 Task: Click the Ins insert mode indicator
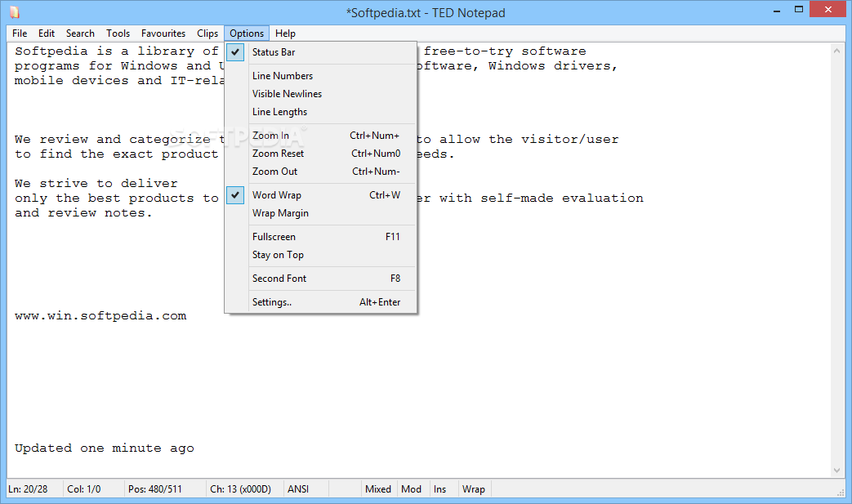tap(439, 488)
